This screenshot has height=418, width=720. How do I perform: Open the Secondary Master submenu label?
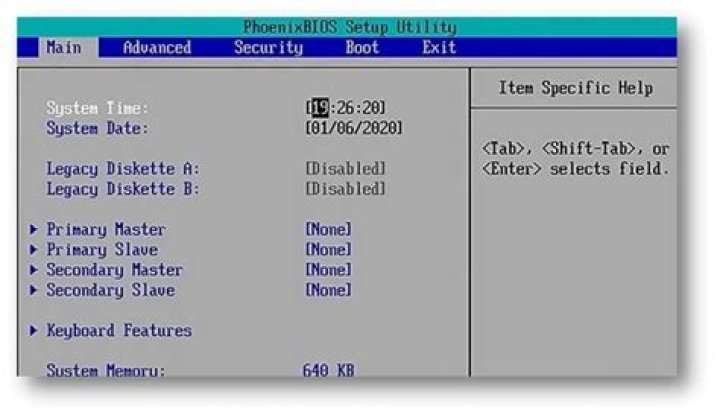point(114,270)
